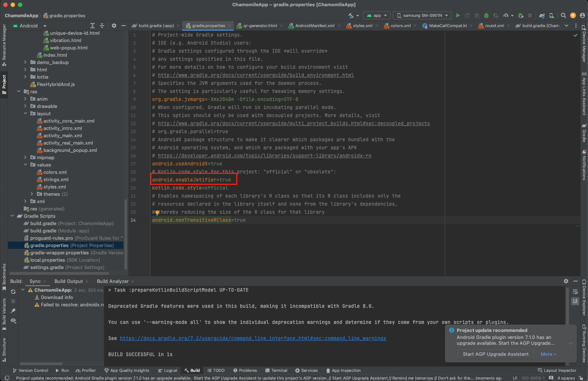Open settings.gradle in the project tree

pos(47,267)
